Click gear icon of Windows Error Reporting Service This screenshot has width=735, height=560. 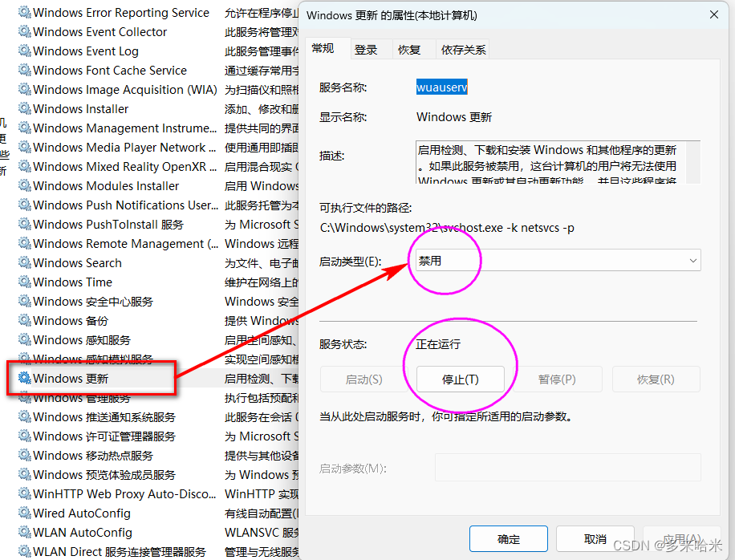24,12
